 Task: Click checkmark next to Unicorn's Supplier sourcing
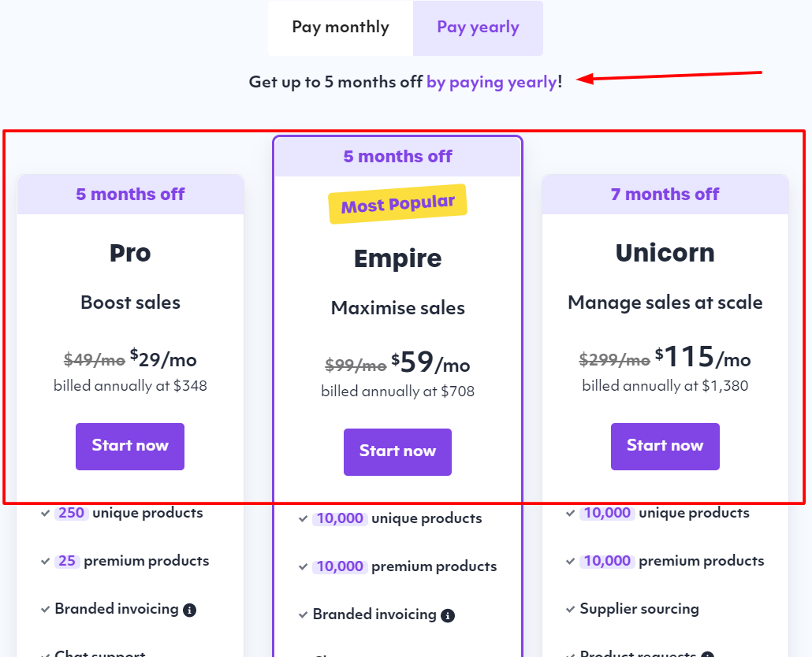(x=570, y=610)
